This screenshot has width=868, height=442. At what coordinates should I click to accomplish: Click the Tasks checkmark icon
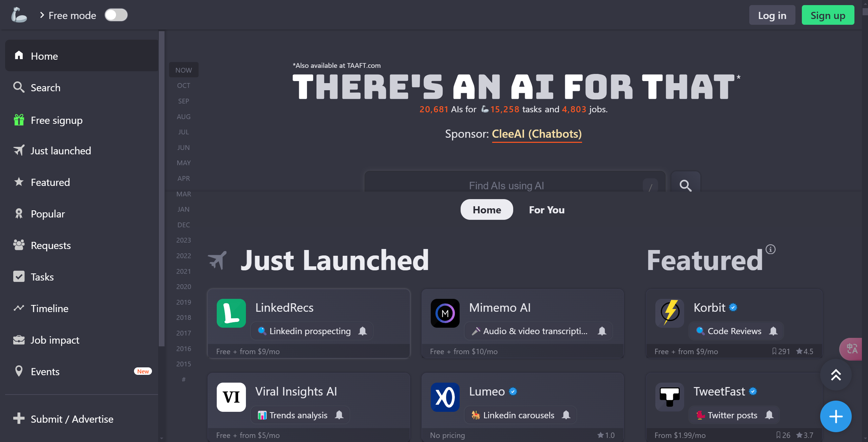pos(19,276)
